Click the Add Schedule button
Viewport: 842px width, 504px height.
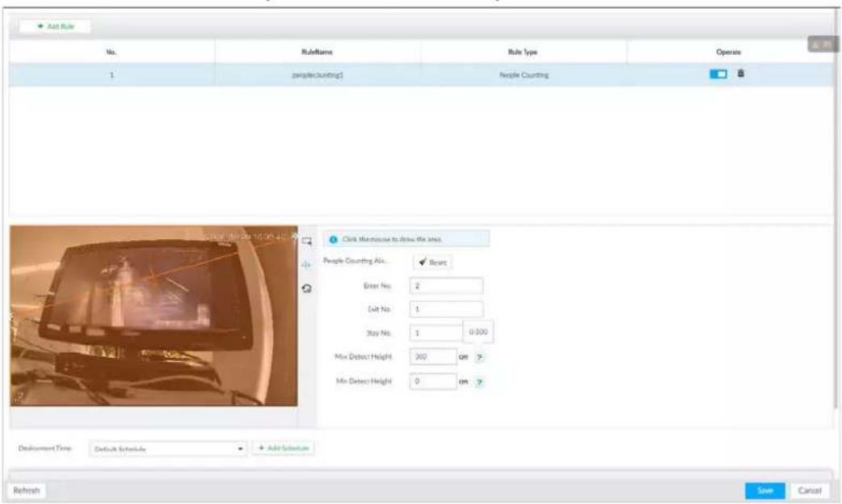(284, 448)
